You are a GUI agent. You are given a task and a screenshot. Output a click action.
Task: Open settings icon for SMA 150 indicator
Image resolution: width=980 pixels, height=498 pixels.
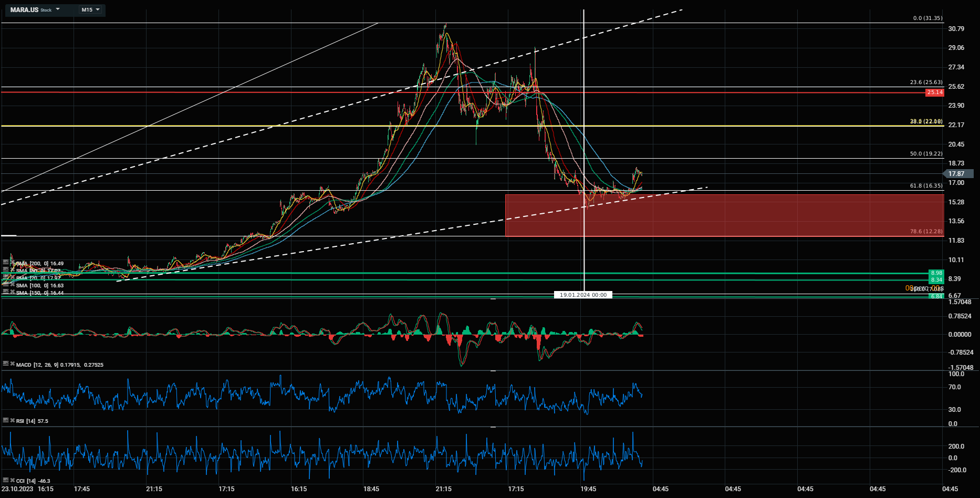pyautogui.click(x=6, y=292)
